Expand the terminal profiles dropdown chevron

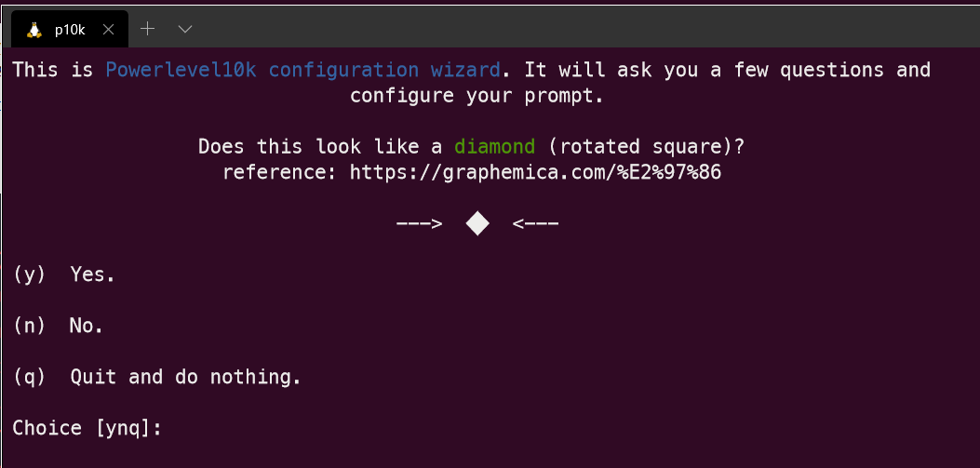click(x=184, y=29)
